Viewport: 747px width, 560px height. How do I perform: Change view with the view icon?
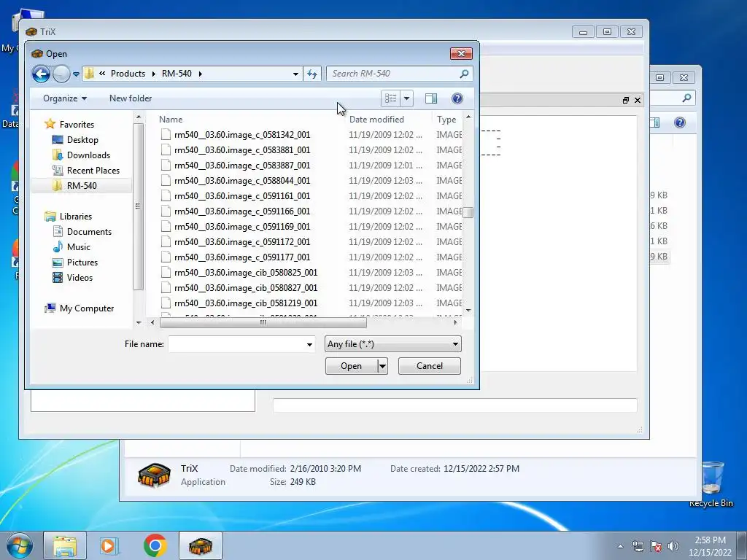point(391,98)
